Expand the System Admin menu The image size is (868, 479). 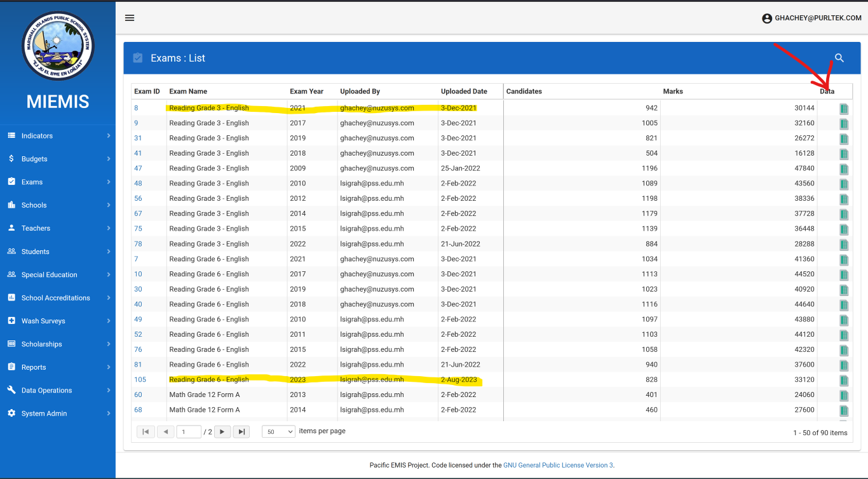58,414
